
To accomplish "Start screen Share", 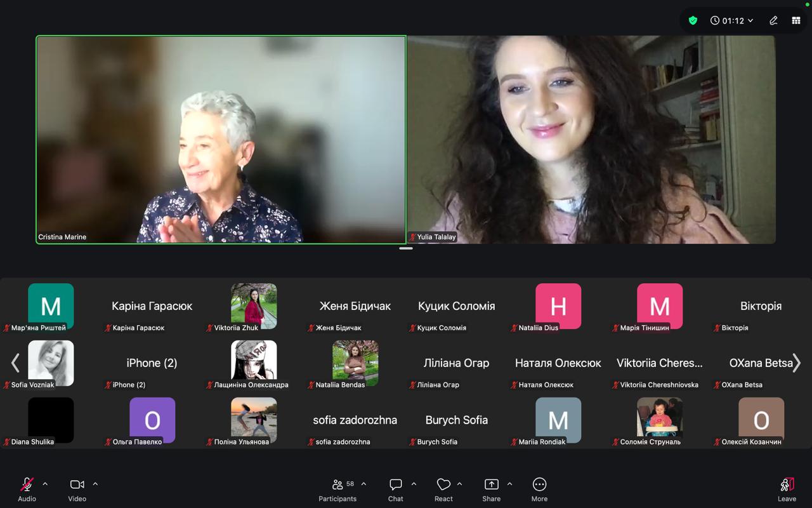I will click(491, 485).
